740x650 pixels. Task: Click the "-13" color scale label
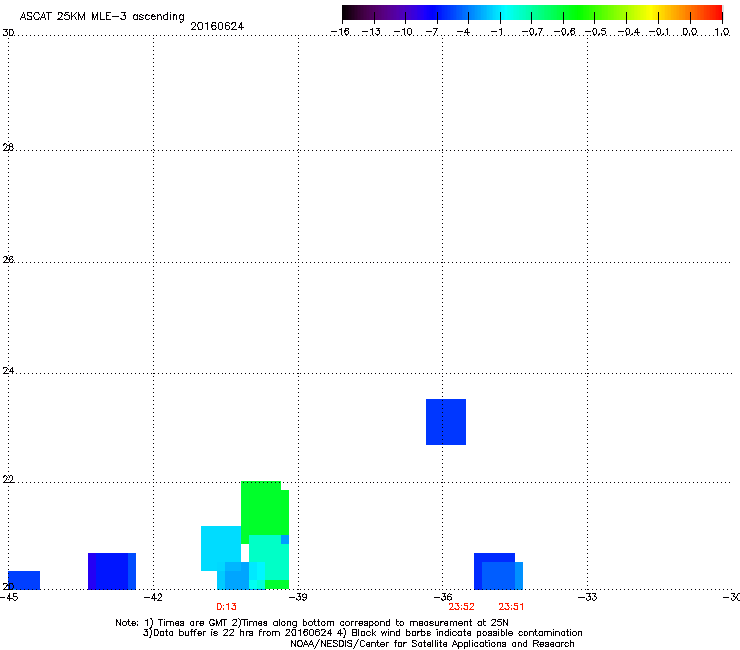371,32
